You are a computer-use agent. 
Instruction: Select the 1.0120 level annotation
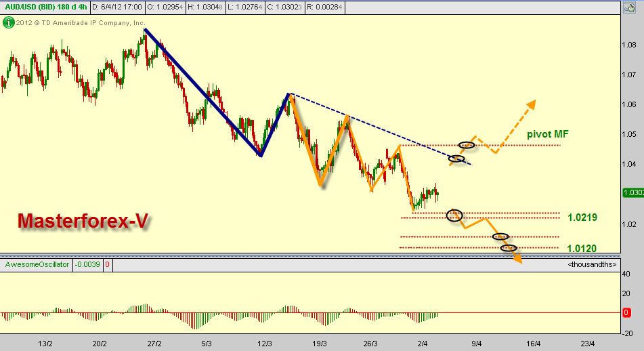582,249
